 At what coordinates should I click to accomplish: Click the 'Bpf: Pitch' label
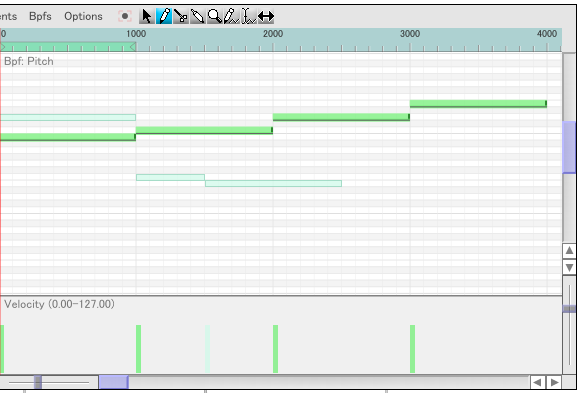29,61
